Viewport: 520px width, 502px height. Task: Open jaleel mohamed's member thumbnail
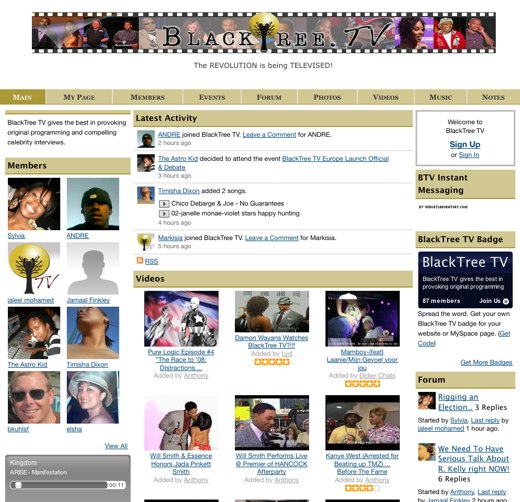pyautogui.click(x=34, y=268)
